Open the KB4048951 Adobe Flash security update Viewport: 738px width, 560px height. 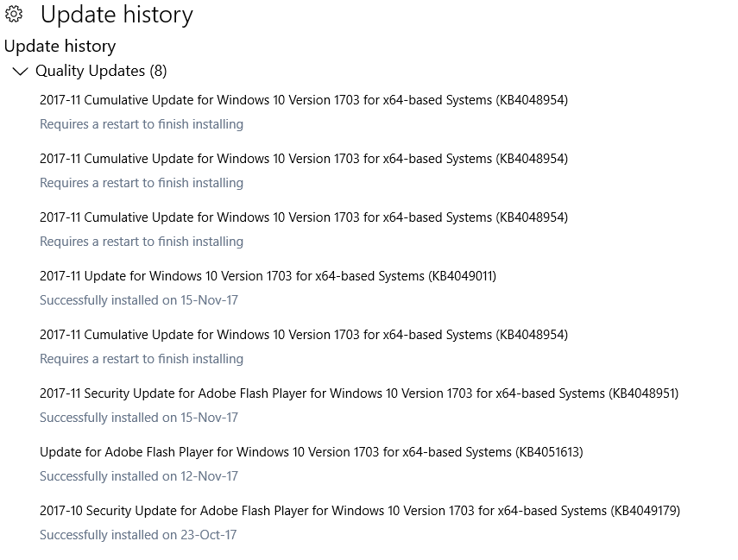(x=358, y=393)
